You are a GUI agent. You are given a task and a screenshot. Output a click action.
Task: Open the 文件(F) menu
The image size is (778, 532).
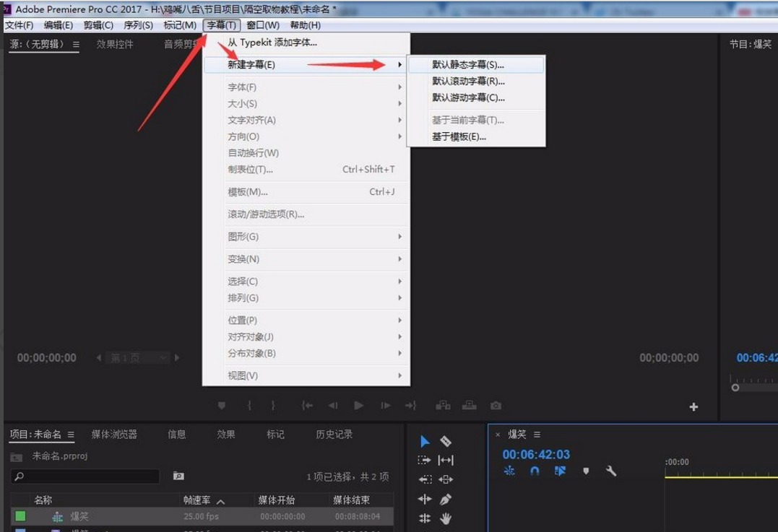(x=20, y=25)
